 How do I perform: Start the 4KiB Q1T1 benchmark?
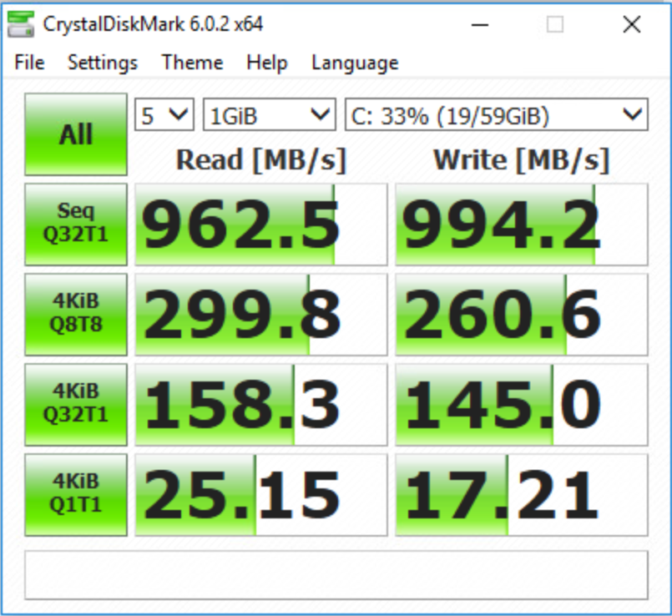point(76,495)
